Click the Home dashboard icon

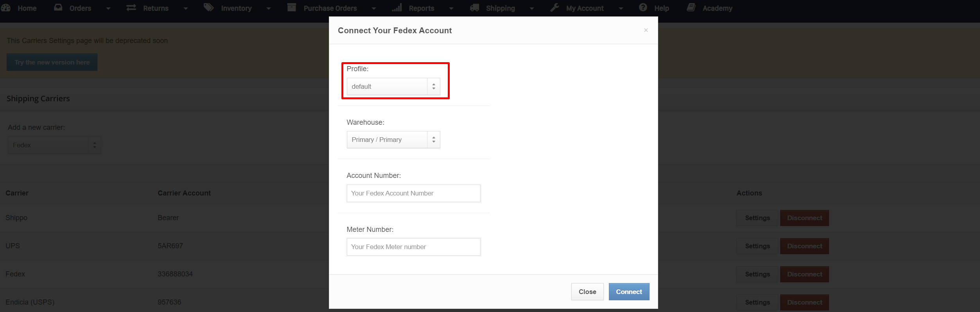6,8
